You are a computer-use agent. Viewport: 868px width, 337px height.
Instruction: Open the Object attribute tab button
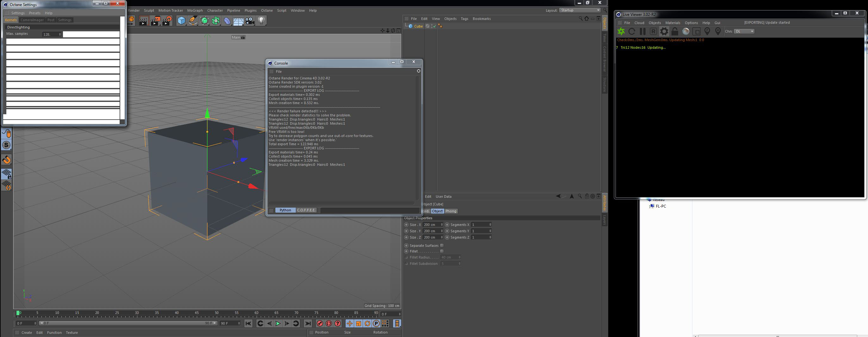pos(437,211)
